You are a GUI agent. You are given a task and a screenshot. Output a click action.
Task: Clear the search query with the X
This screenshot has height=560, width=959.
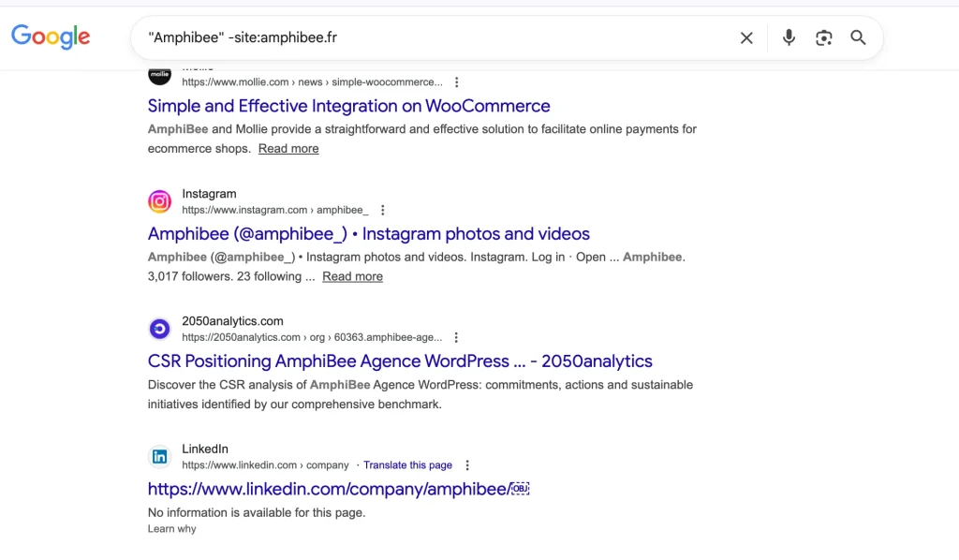click(746, 37)
